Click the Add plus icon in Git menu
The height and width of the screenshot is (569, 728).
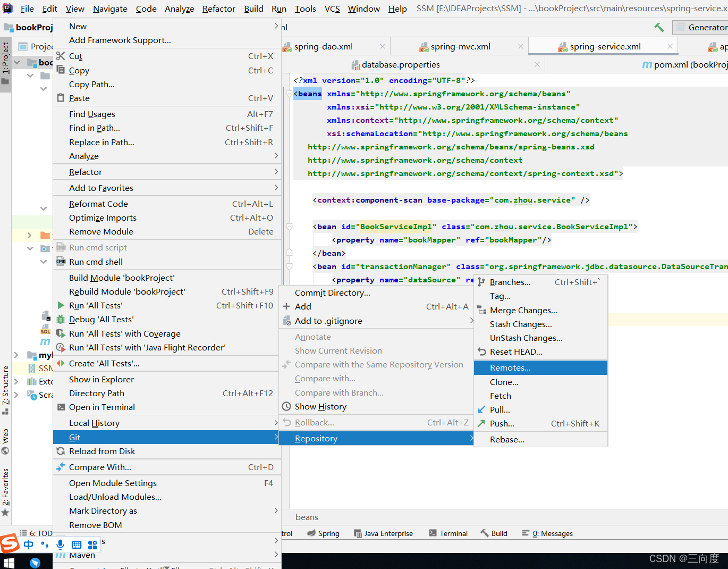tap(286, 306)
